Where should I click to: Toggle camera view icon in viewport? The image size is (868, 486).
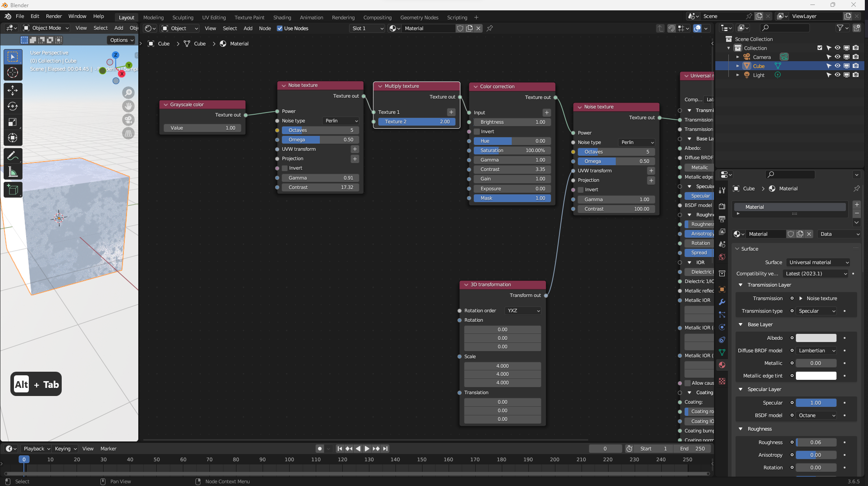[x=128, y=120]
